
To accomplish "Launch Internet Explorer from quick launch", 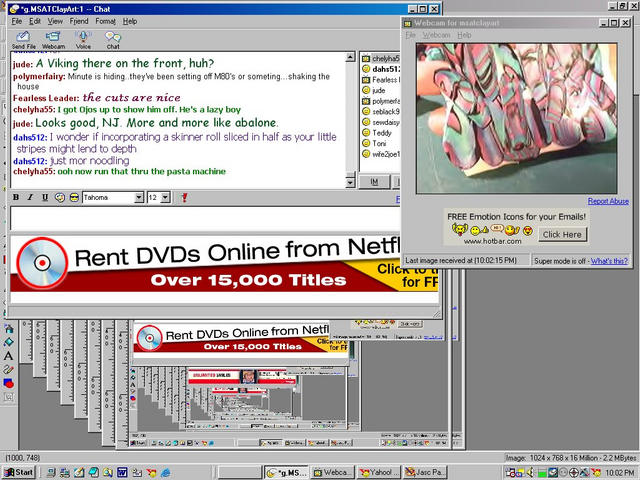I will coord(166,473).
